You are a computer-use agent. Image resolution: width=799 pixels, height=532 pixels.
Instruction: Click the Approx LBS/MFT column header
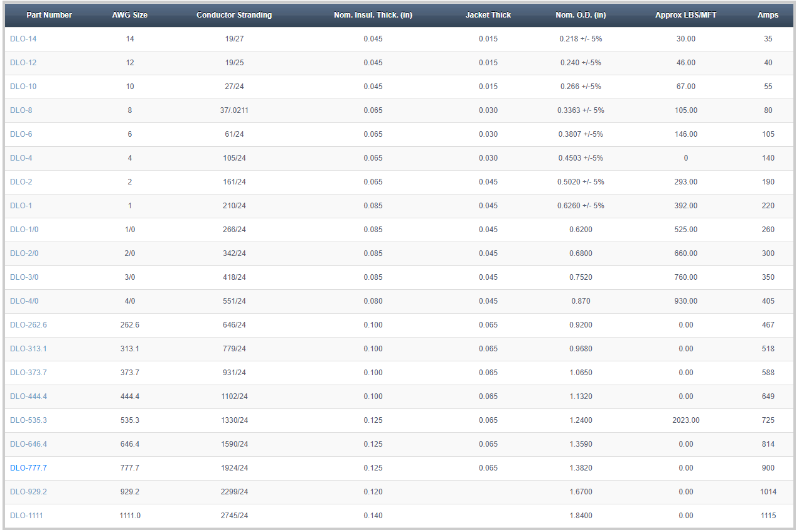[x=685, y=15]
